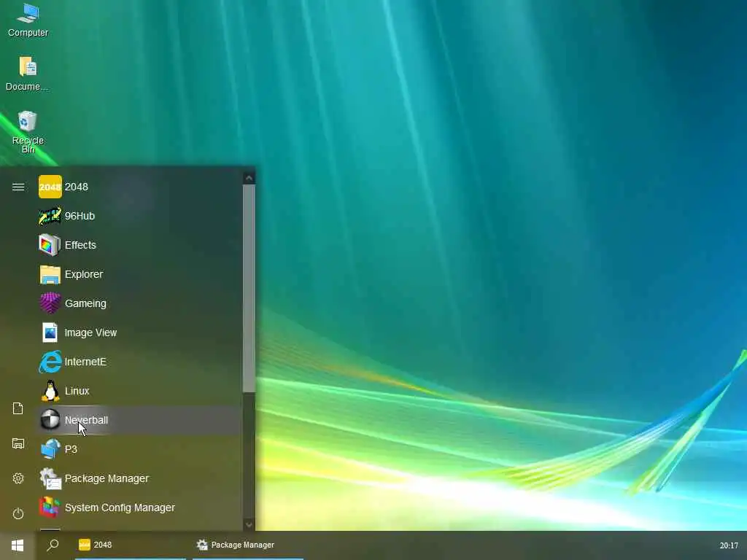Select the "System Config Manager" label
Viewport: 747px width, 560px height.
pyautogui.click(x=120, y=507)
